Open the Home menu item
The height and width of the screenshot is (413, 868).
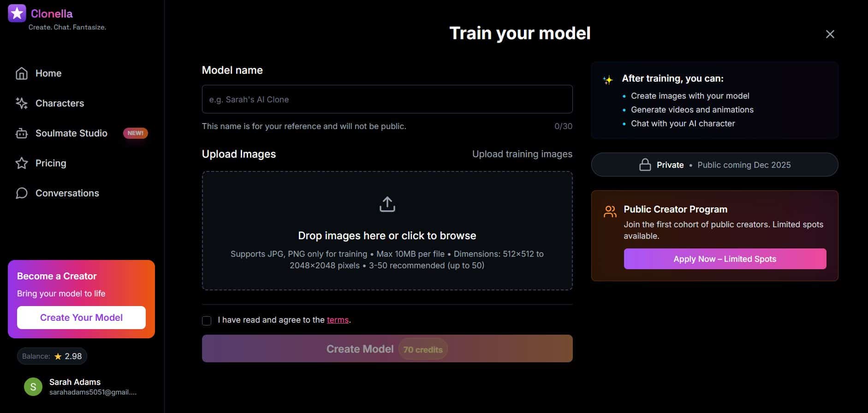click(82, 73)
